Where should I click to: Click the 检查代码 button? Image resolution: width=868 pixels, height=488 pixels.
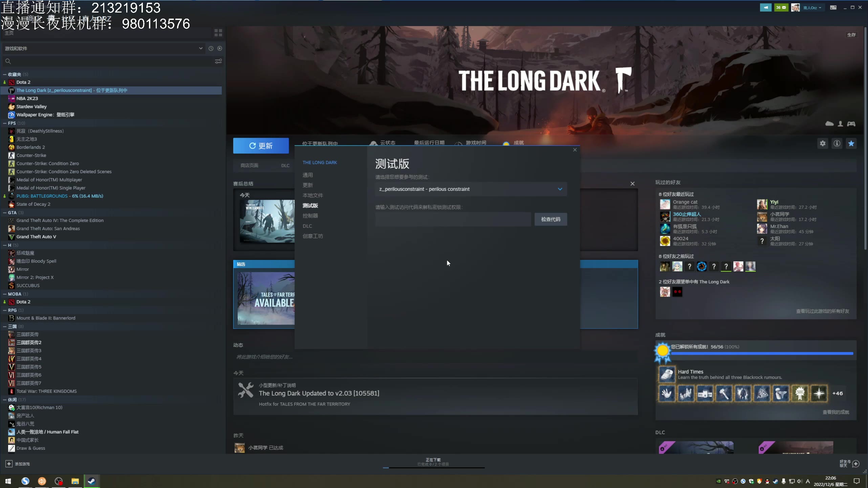coord(550,219)
